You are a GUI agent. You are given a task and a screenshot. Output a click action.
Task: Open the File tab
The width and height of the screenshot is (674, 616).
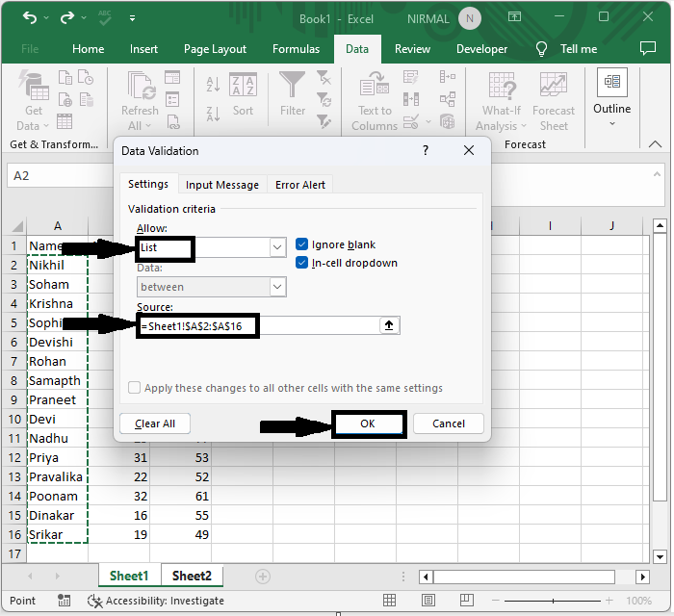point(30,49)
